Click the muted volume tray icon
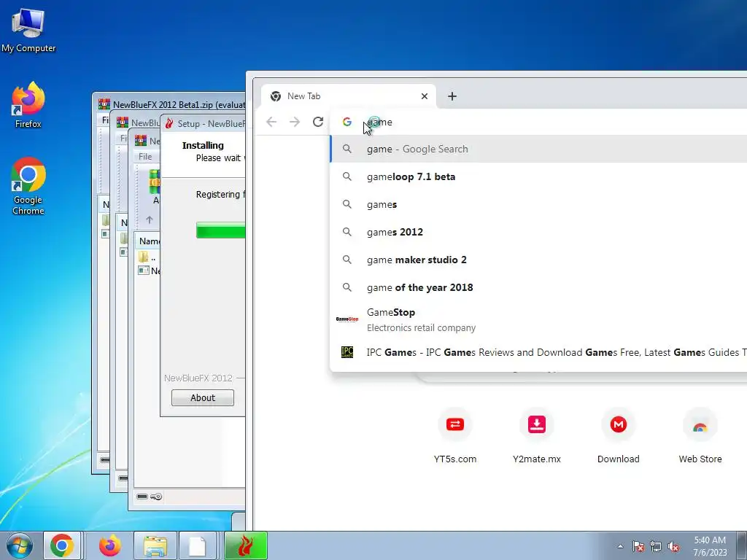The image size is (747, 560). (673, 546)
